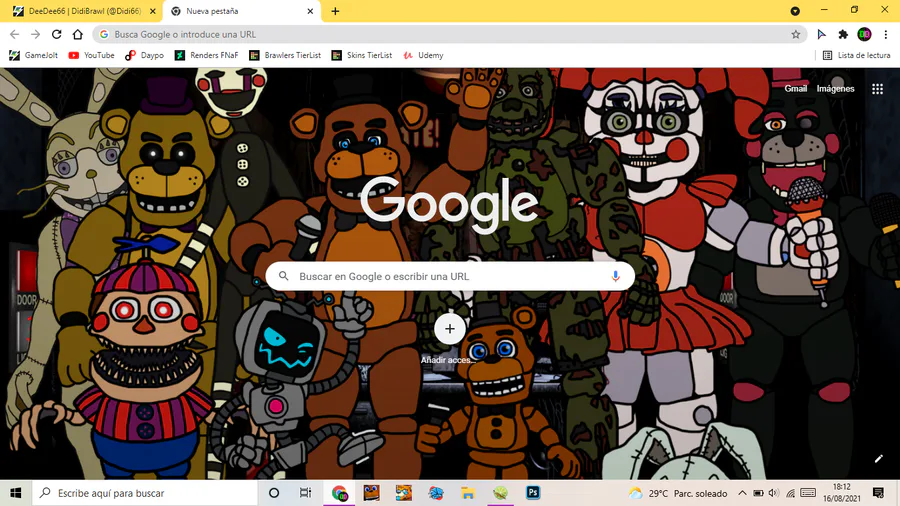Open the notification center icon
The height and width of the screenshot is (506, 900).
click(878, 493)
